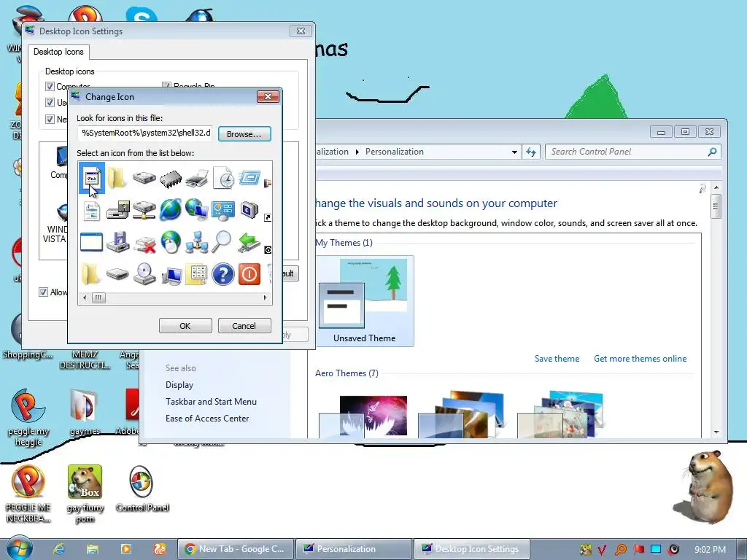Click down arrow on Personalization vertical scrollbar
Image resolution: width=747 pixels, height=560 pixels.
click(716, 432)
